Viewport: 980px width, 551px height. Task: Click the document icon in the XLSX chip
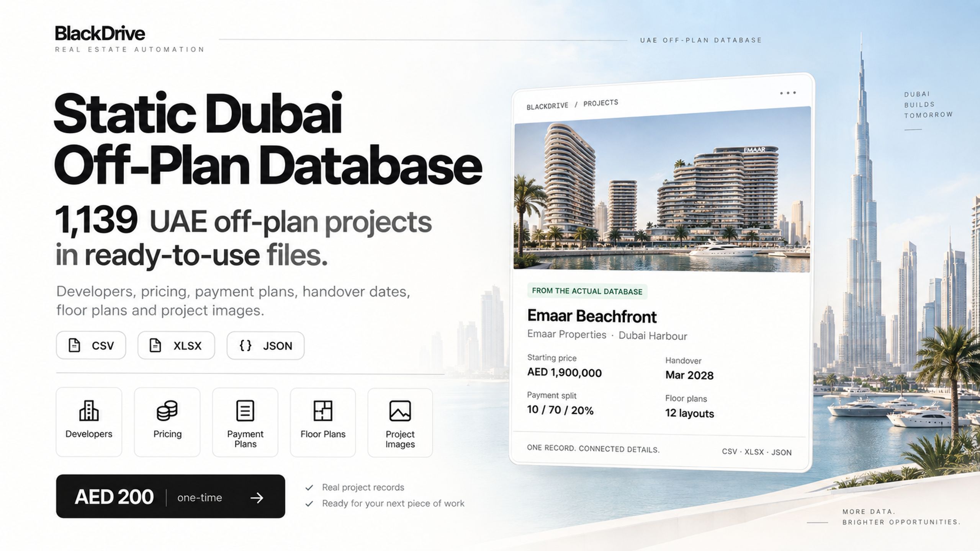coord(155,345)
